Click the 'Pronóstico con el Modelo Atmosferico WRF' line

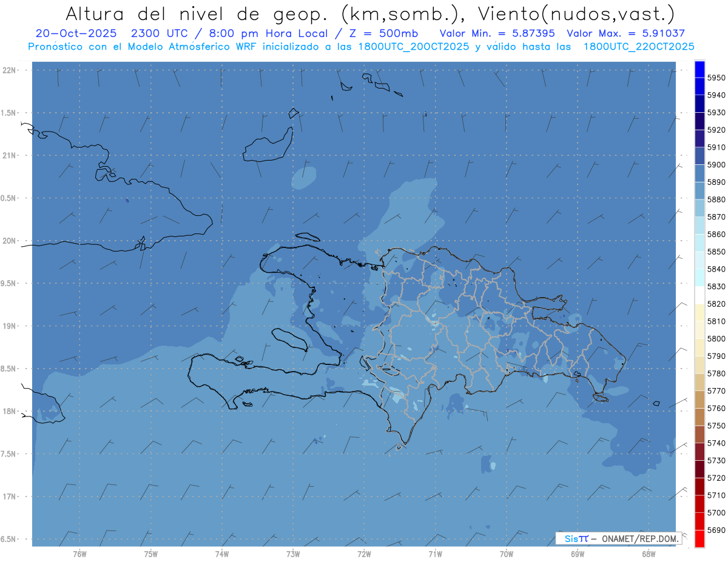361,46
